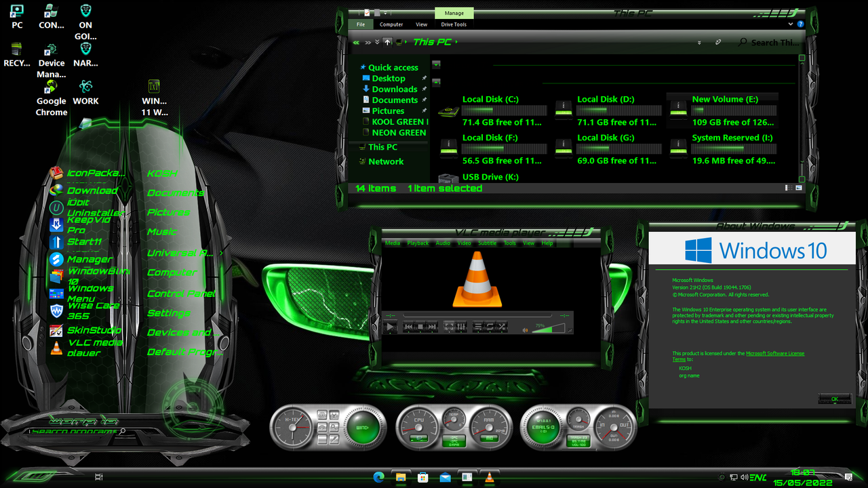This screenshot has height=488, width=868.
Task: Adjust VLC volume slider at 75%
Action: (549, 328)
